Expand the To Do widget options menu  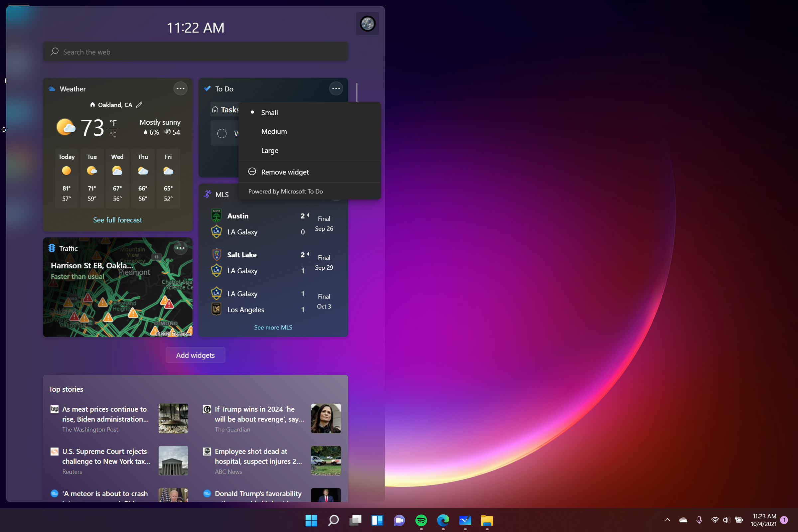click(x=336, y=88)
